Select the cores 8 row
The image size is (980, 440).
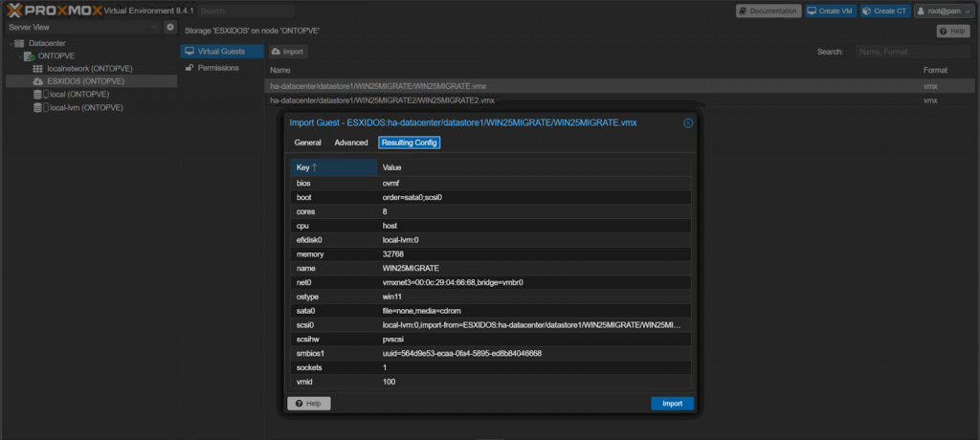click(491, 211)
